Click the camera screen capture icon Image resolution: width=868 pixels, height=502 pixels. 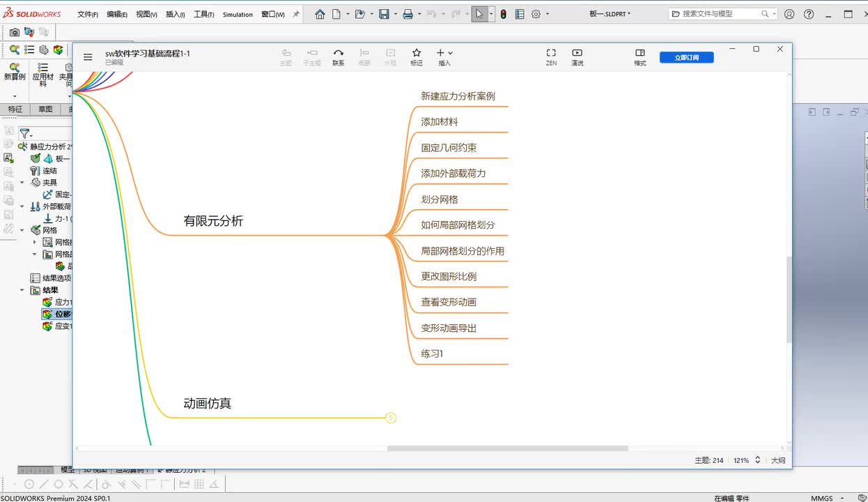click(x=14, y=32)
